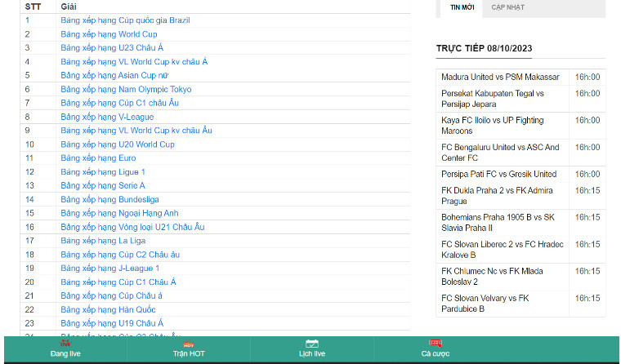This screenshot has width=621, height=364.
Task: Select Madura United vs PSM Makassar match
Action: (500, 77)
